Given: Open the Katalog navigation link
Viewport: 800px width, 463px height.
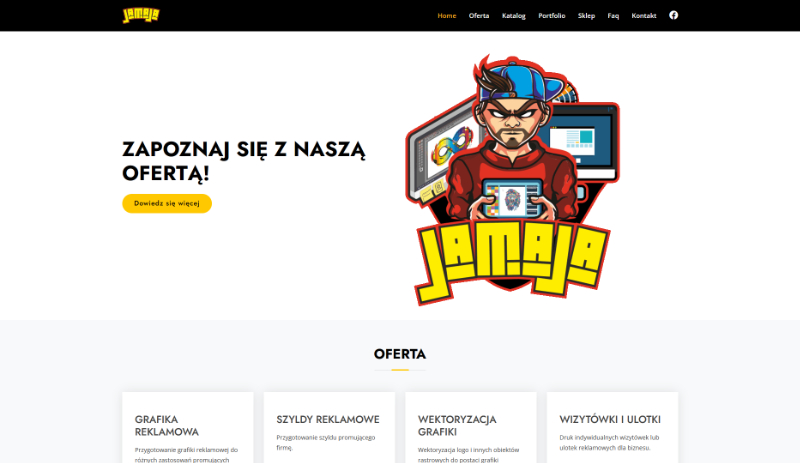Looking at the screenshot, I should point(513,16).
